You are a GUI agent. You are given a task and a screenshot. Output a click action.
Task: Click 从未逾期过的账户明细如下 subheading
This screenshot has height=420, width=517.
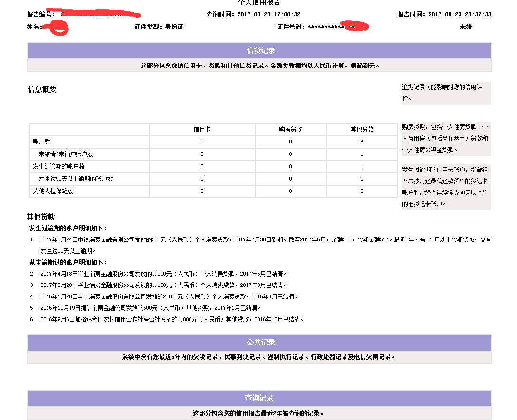(68, 262)
